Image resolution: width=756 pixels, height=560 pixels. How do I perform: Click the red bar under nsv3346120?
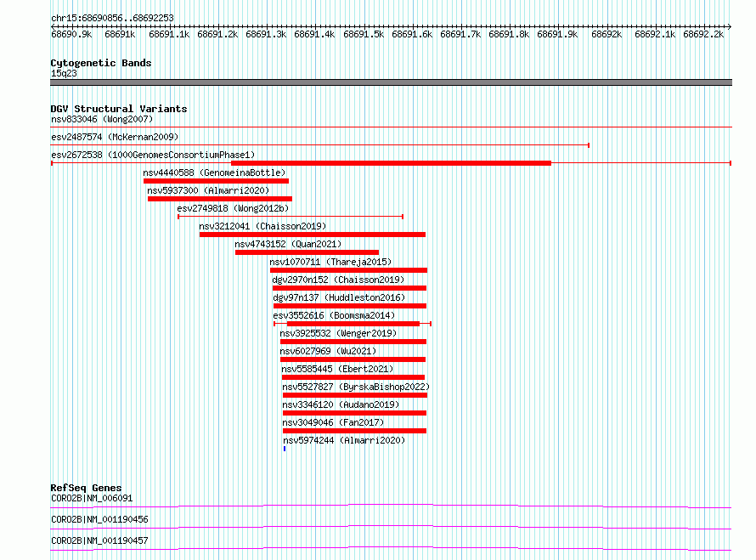click(354, 413)
